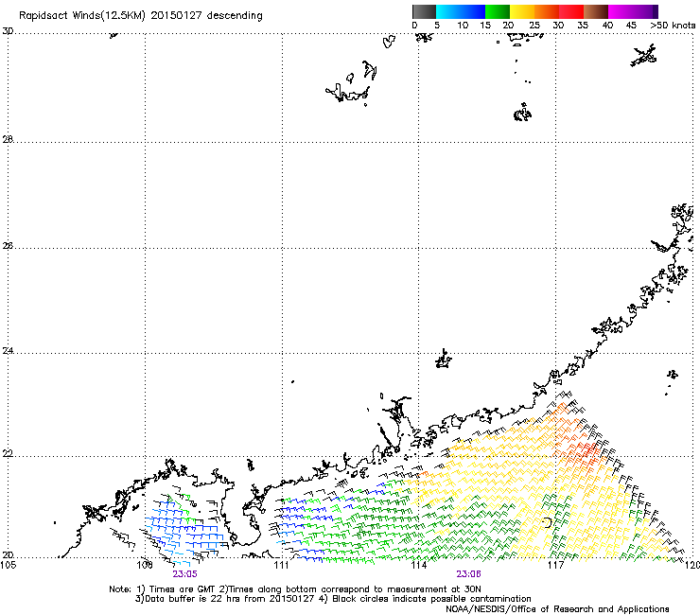Click the longitude label 105
The width and height of the screenshot is (700, 615).
point(8,565)
